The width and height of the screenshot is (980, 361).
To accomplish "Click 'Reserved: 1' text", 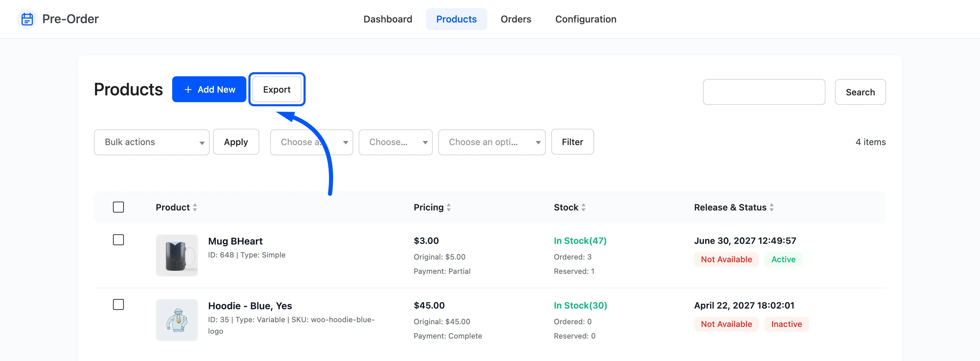I will pos(574,271).
